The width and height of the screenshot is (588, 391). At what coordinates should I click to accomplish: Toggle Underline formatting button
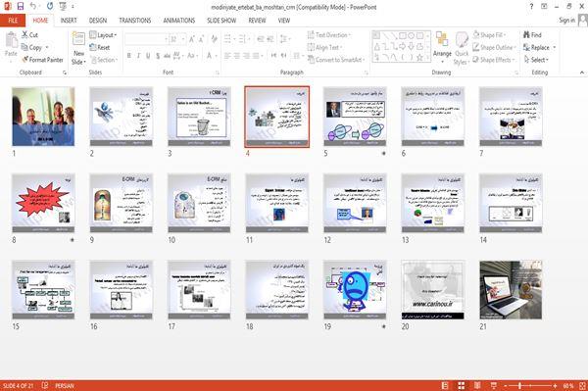point(148,56)
